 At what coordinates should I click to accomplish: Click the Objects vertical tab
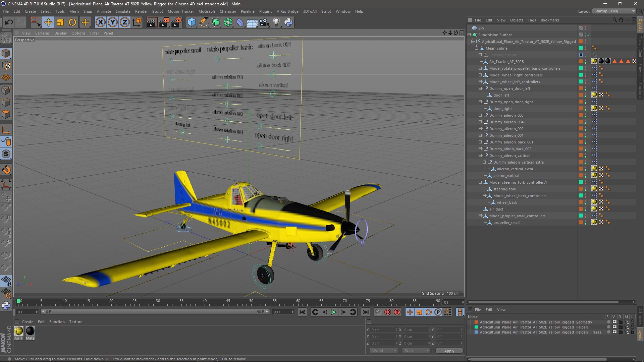640,25
